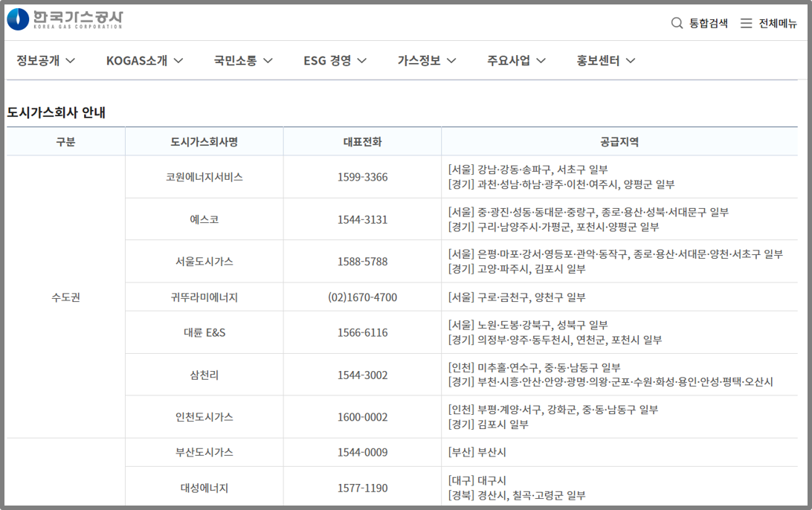Click supply area 노원·도봉·강북구, 성북구 일부
Viewport: 812px width, 510px height.
(542, 325)
